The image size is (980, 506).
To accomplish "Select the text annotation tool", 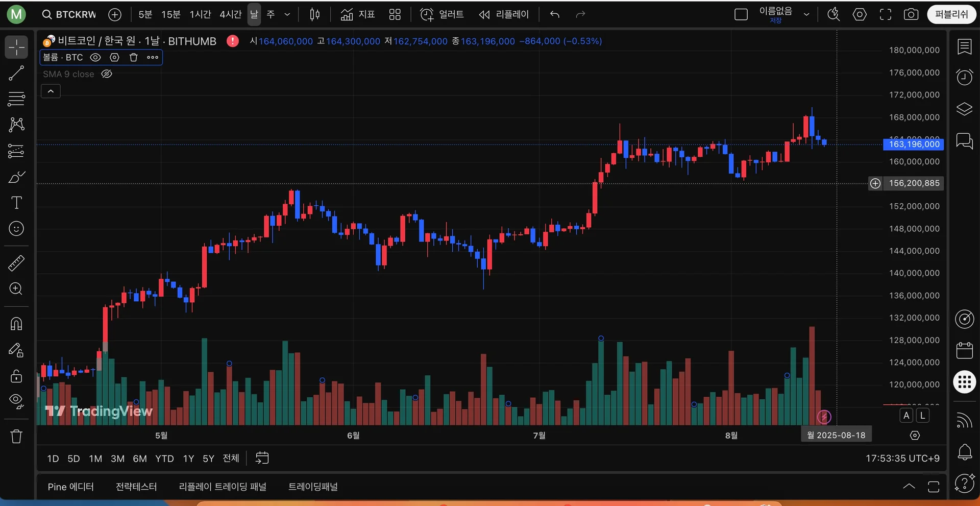I will click(x=16, y=203).
